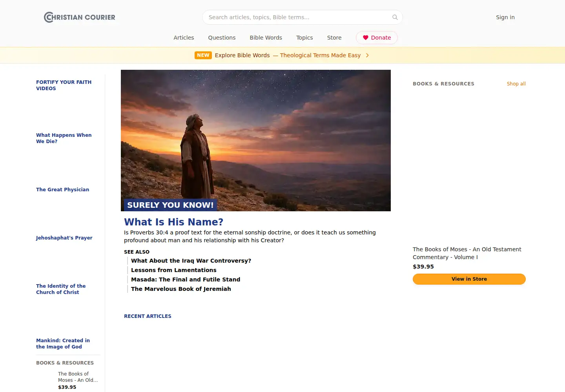The height and width of the screenshot is (392, 565).
Task: Click the chevron arrow in the banner
Action: point(367,55)
